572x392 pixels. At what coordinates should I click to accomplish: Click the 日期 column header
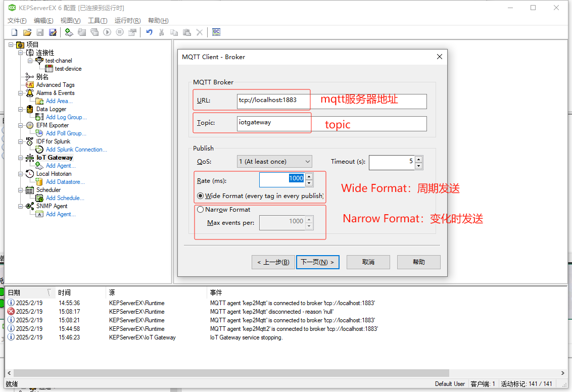point(30,292)
